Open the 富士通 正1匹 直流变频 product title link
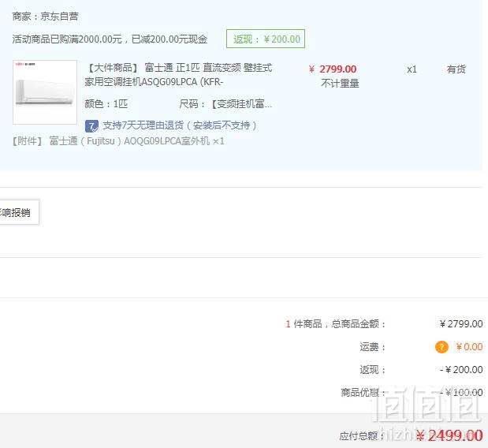Image resolution: width=488 pixels, height=448 pixels. (x=179, y=75)
